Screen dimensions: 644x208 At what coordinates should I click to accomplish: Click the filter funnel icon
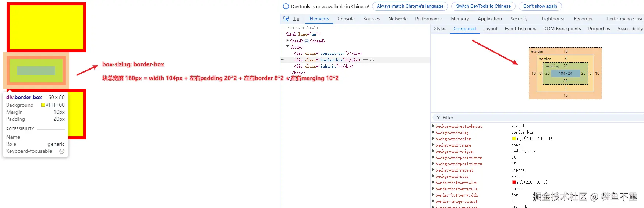(438, 118)
